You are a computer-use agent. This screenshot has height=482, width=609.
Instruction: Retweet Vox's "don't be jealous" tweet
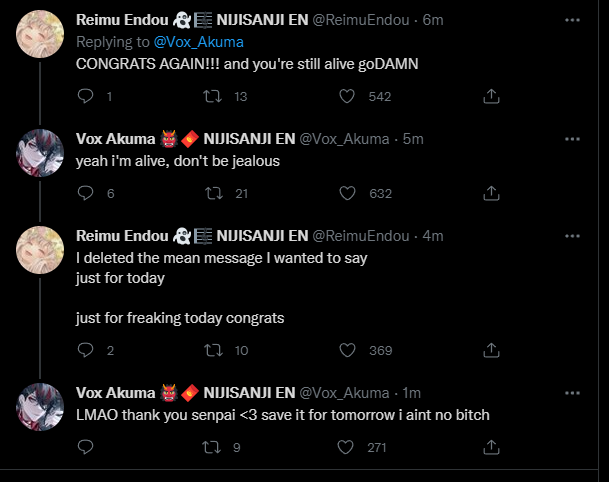click(212, 193)
